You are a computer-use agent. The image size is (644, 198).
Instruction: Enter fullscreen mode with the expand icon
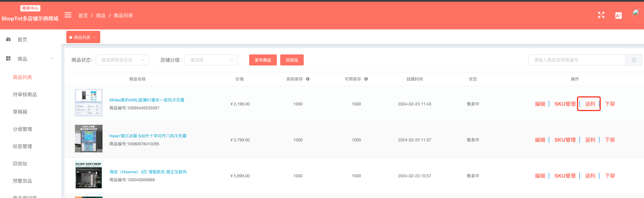pos(601,15)
